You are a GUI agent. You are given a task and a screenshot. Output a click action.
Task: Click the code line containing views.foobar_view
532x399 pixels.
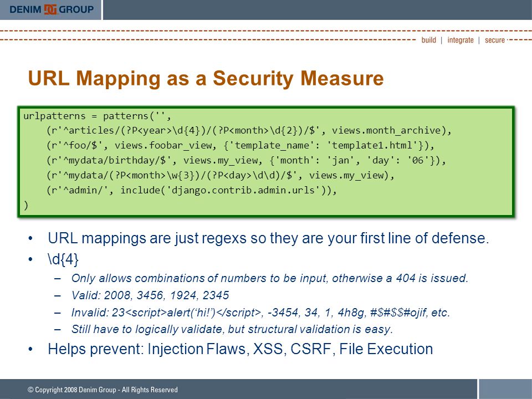coord(241,146)
